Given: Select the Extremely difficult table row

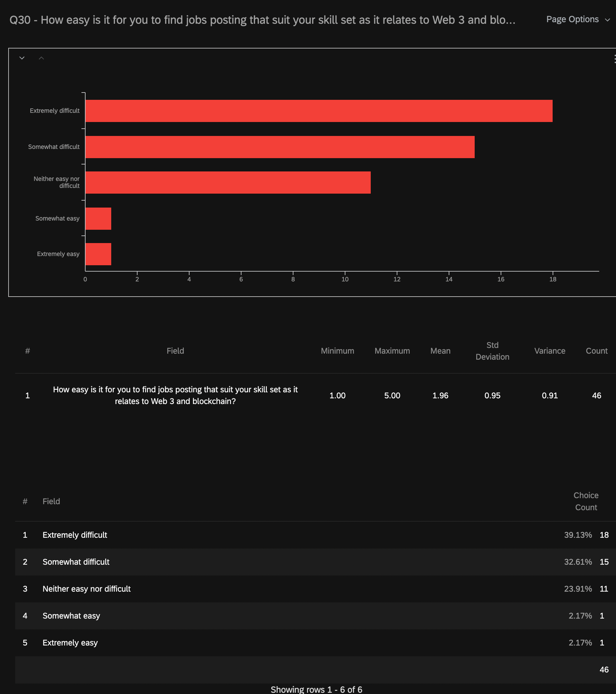Looking at the screenshot, I should [x=75, y=535].
